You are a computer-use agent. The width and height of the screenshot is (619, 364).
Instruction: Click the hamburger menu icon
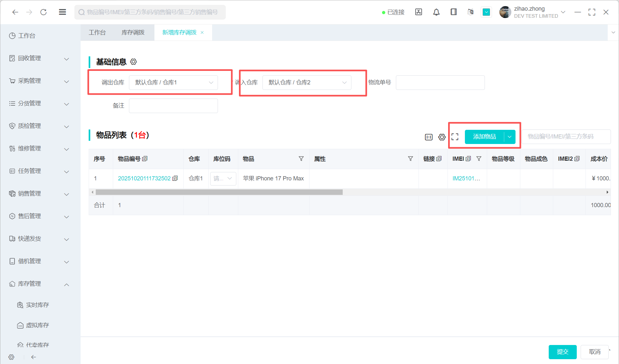pos(63,12)
